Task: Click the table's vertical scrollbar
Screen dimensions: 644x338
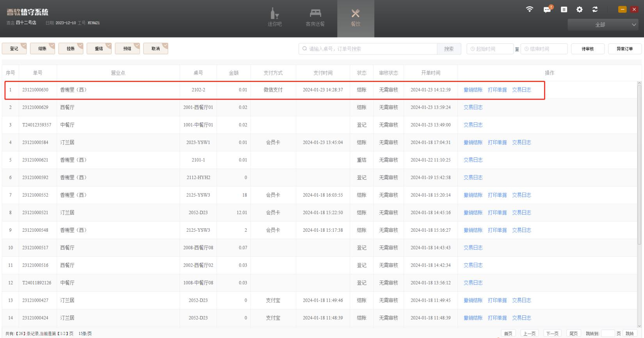Action: (x=639, y=164)
